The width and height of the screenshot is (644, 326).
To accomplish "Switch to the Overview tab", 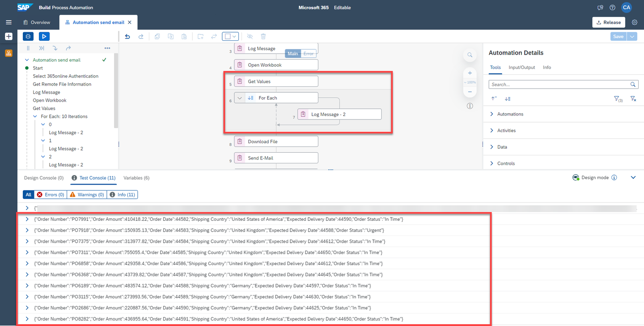I will point(36,22).
